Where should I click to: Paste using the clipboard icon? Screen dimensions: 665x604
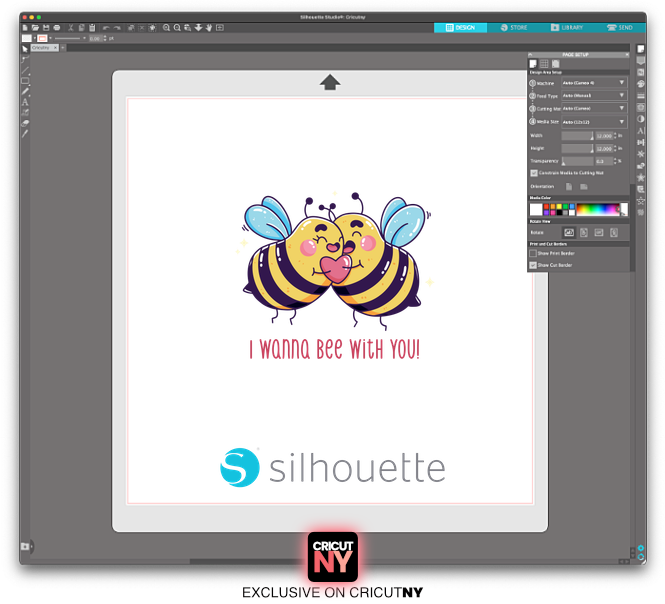(x=92, y=28)
